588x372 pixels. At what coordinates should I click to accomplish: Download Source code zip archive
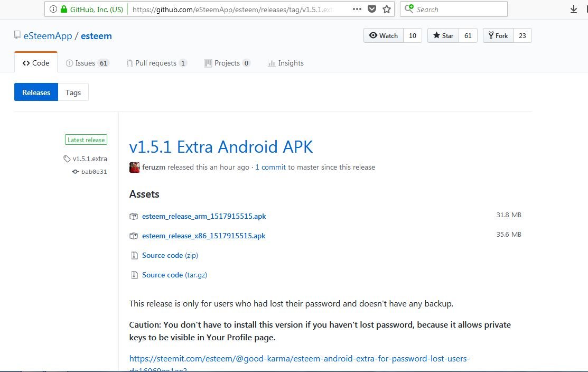(170, 255)
